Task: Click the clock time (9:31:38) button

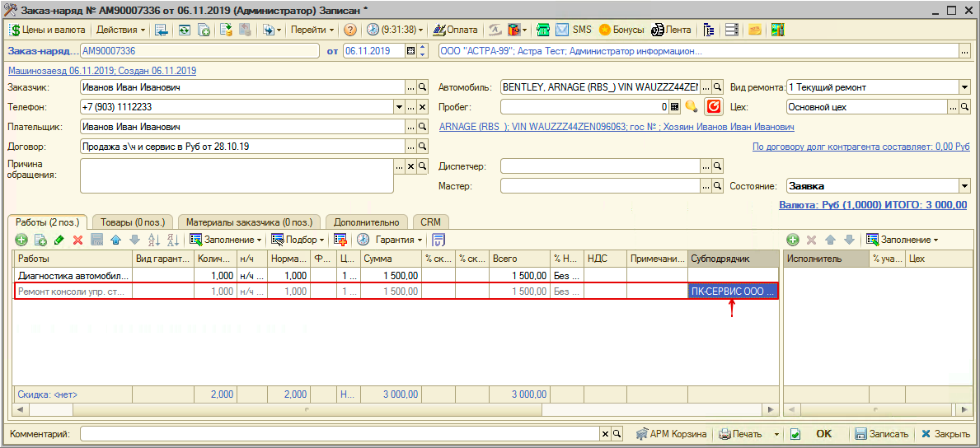Action: pos(395,30)
